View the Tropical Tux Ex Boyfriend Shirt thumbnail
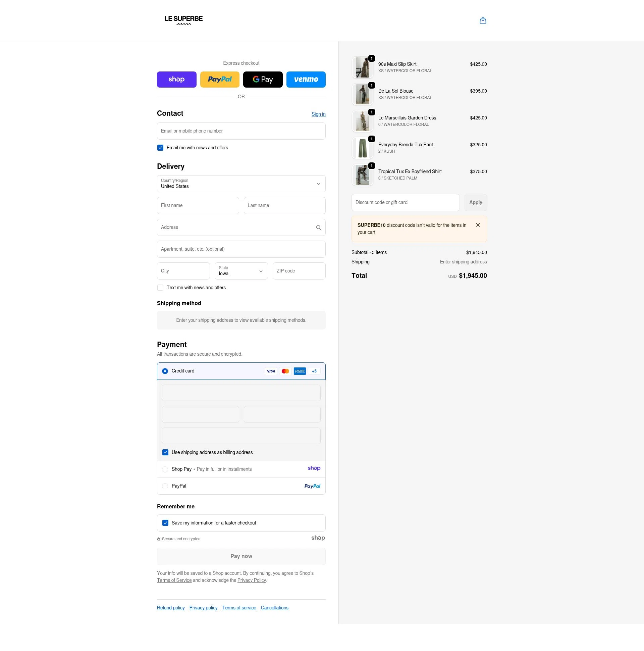The image size is (644, 651). click(363, 174)
